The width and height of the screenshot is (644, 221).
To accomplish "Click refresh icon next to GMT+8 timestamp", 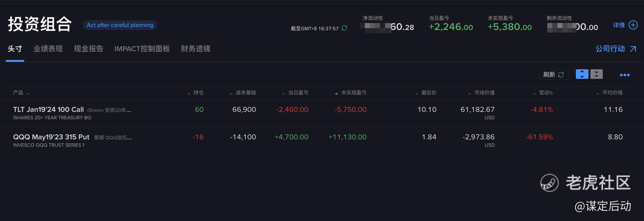I will point(344,28).
